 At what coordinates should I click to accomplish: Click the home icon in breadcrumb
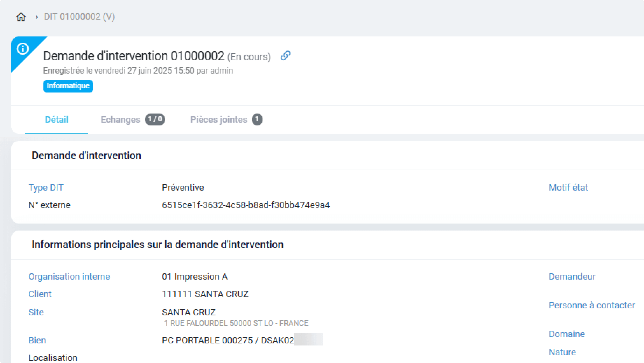pyautogui.click(x=21, y=17)
